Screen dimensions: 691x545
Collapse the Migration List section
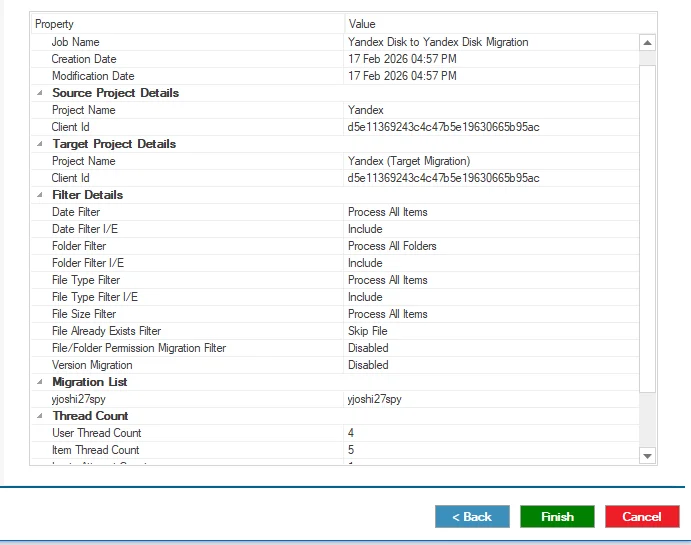tap(40, 382)
